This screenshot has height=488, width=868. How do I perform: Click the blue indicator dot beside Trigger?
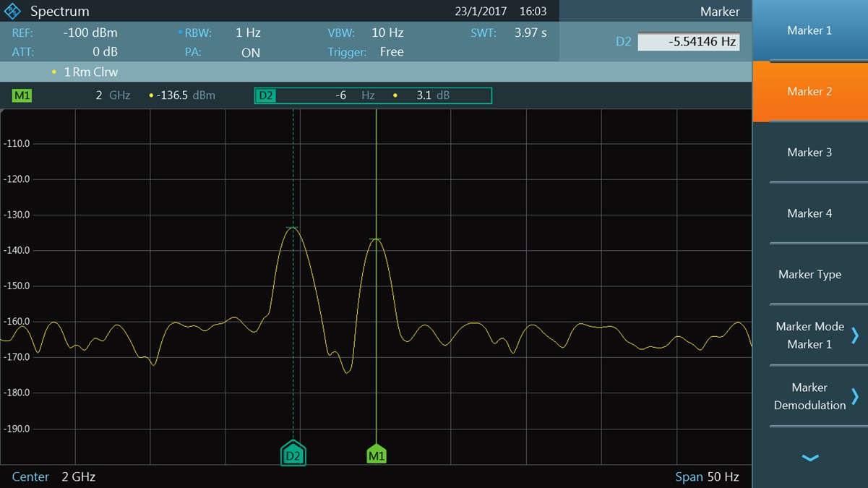coord(323,52)
